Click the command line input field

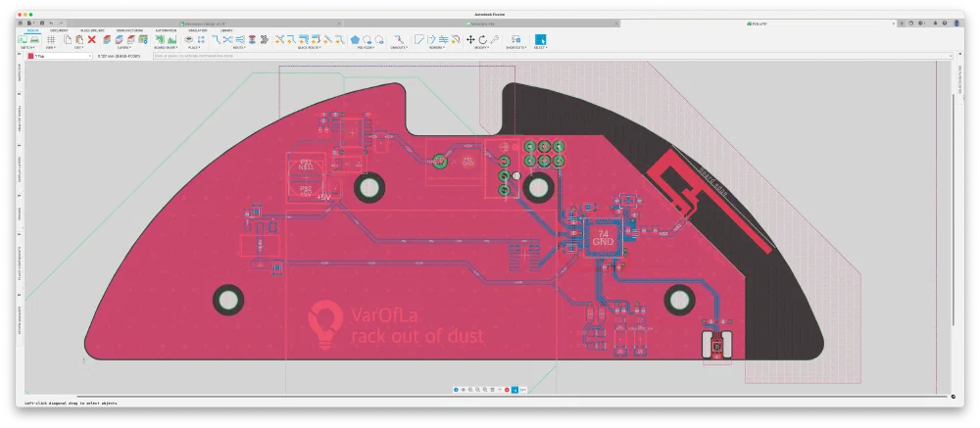552,56
